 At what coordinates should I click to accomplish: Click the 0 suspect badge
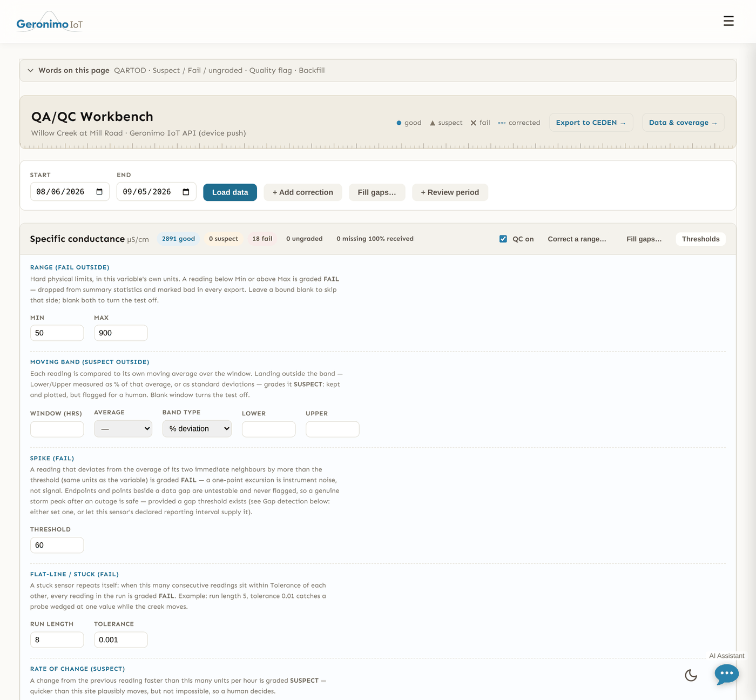click(x=224, y=239)
